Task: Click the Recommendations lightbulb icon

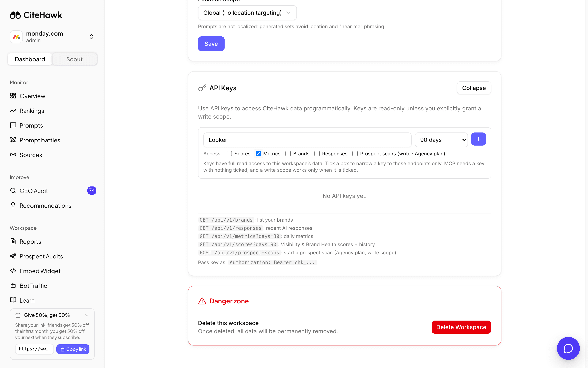Action: (x=13, y=205)
